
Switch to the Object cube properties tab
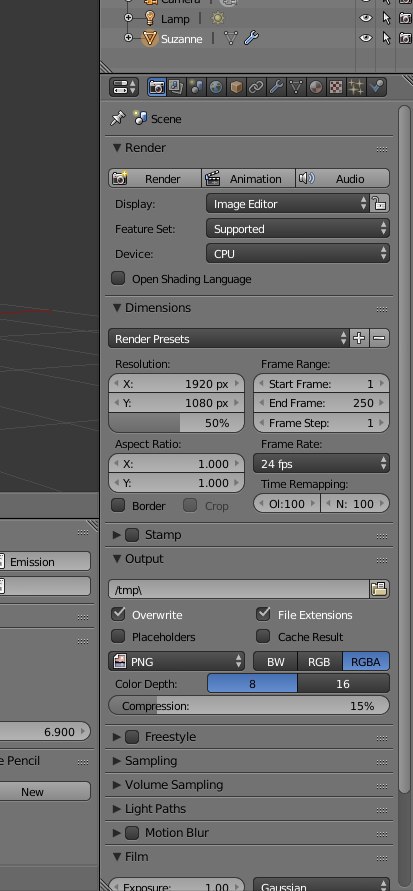(x=236, y=87)
